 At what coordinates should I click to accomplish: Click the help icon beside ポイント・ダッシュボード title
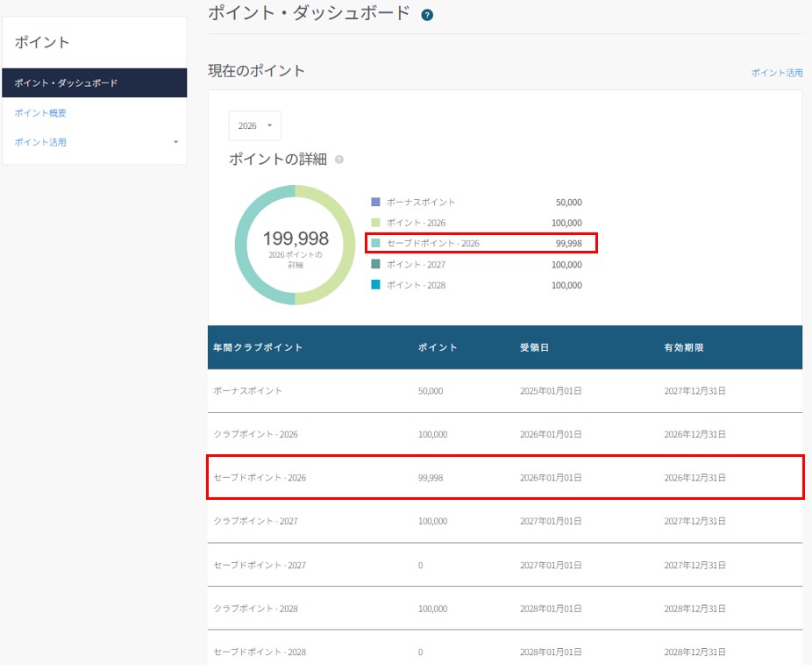pyautogui.click(x=427, y=15)
